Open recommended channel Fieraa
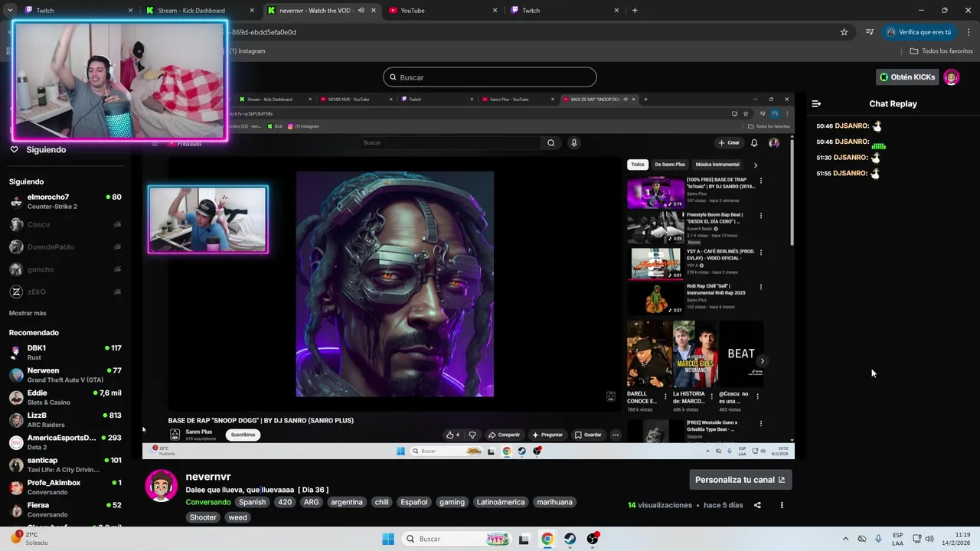Screen dimensions: 980x551 (x=65, y=510)
